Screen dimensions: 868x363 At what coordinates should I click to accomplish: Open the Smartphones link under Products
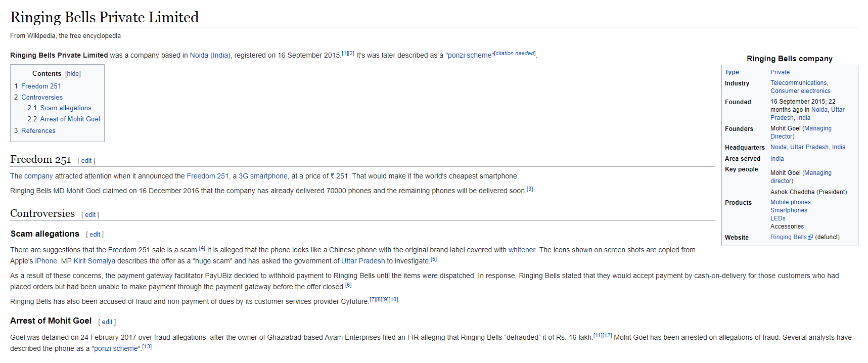coord(789,211)
